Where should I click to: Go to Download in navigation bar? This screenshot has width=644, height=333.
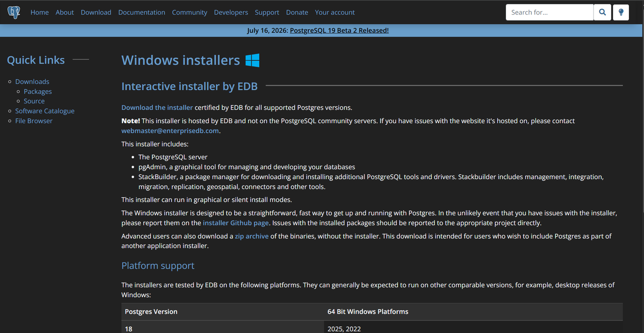[x=96, y=12]
